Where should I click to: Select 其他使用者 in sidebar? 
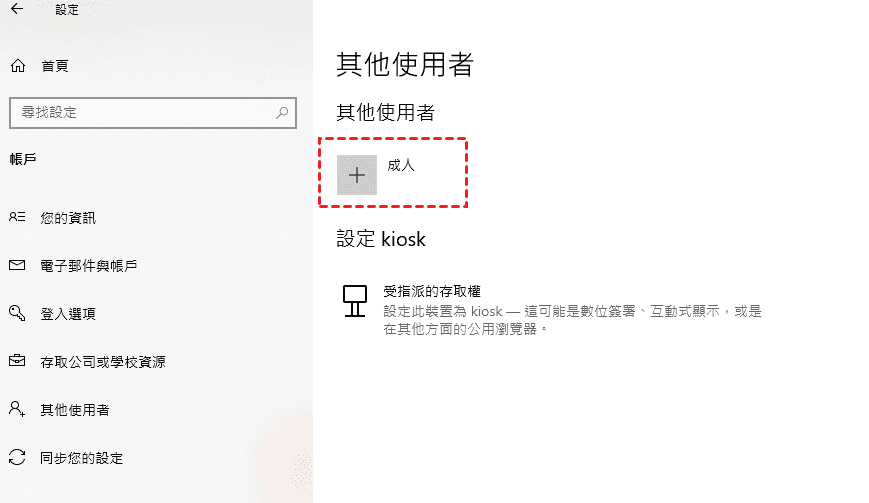click(x=75, y=410)
